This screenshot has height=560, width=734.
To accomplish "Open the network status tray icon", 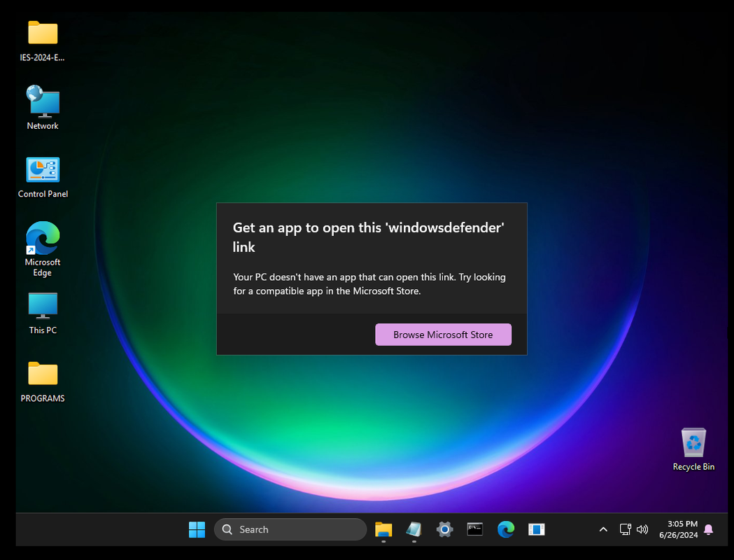I will click(x=626, y=530).
